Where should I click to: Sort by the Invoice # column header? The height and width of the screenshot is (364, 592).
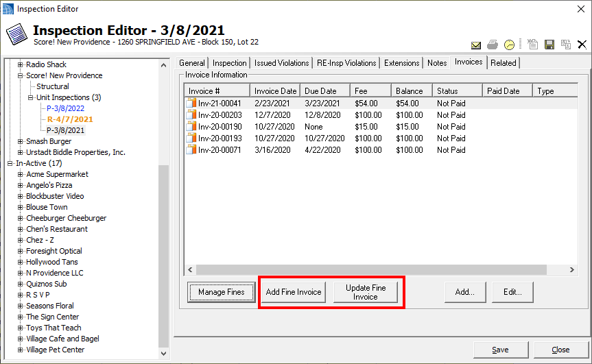tap(217, 91)
